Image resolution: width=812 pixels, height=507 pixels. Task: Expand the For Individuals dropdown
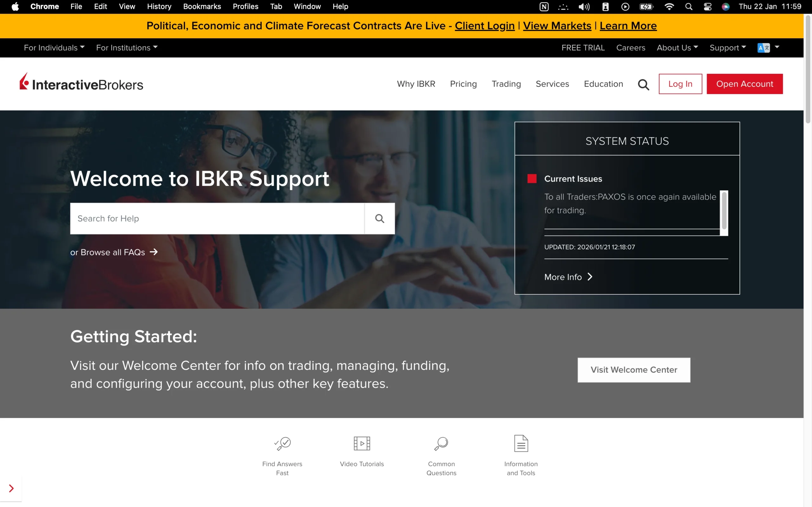(54, 48)
